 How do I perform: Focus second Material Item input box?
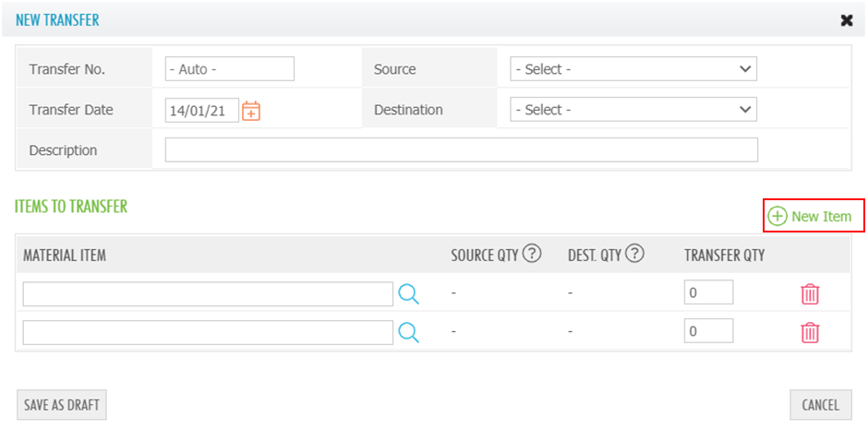coord(208,333)
